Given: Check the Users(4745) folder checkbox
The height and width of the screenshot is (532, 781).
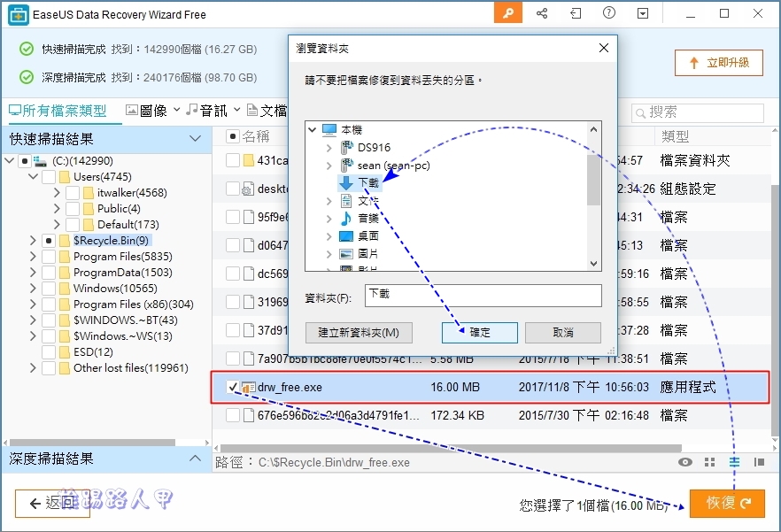Looking at the screenshot, I should tap(49, 177).
